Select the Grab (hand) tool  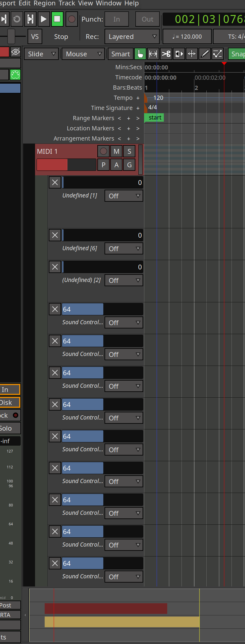coord(140,54)
